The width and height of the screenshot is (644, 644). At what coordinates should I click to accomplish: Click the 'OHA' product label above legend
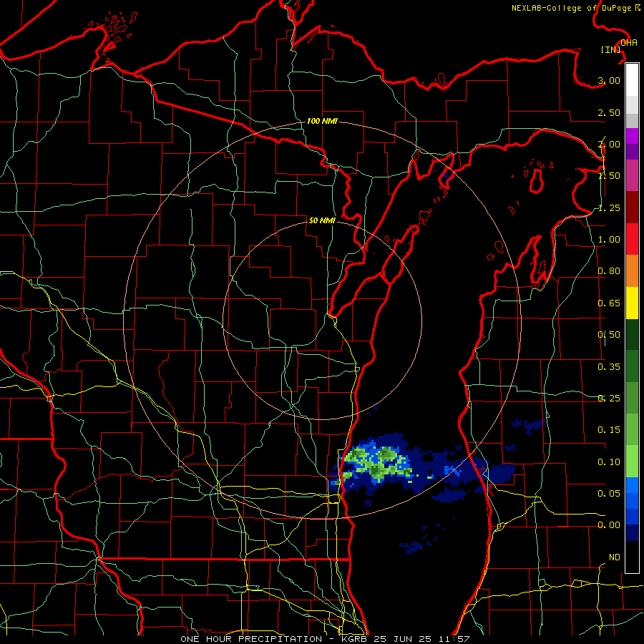coord(629,43)
